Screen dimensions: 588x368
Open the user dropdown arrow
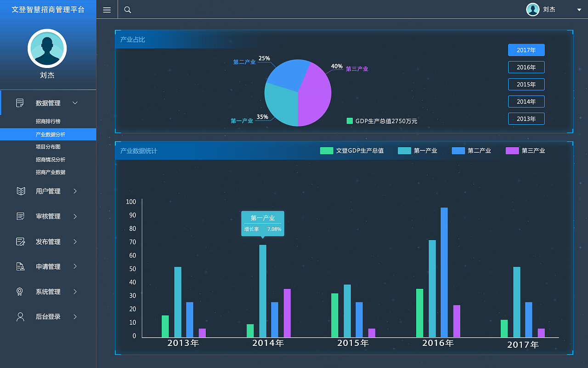point(579,10)
